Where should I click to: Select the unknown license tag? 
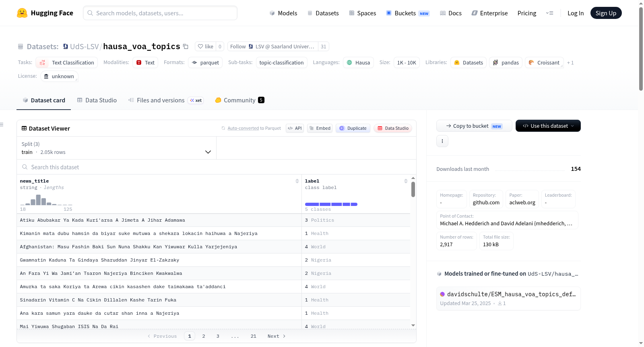coord(59,76)
